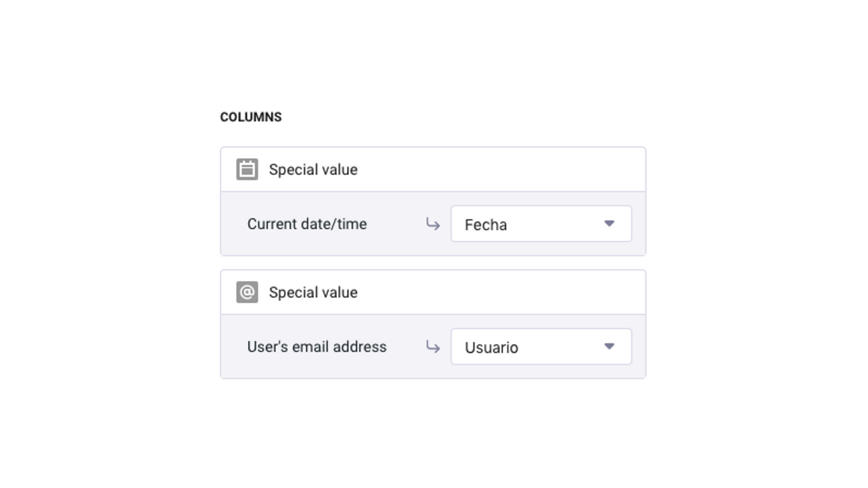Viewport: 868px width, 488px height.
Task: Click the Fecha text in the dropdown
Action: point(486,225)
